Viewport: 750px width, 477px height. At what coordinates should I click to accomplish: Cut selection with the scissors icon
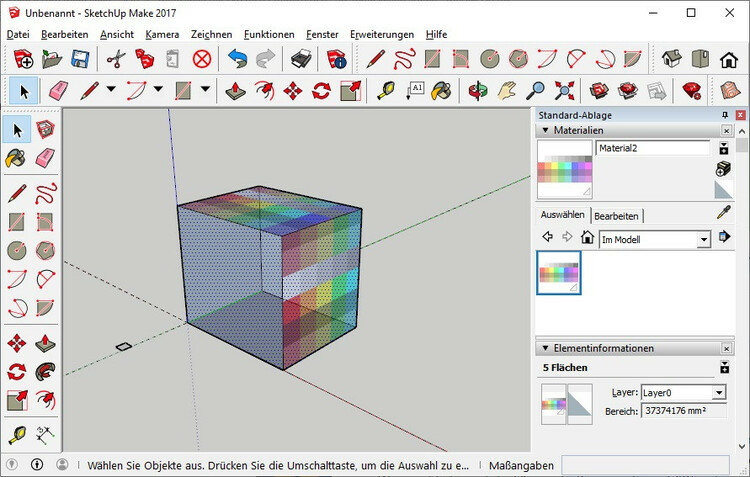pos(115,59)
